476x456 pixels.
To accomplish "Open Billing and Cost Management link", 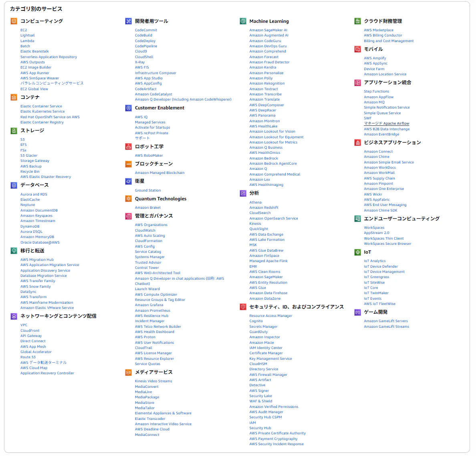I will (389, 41).
